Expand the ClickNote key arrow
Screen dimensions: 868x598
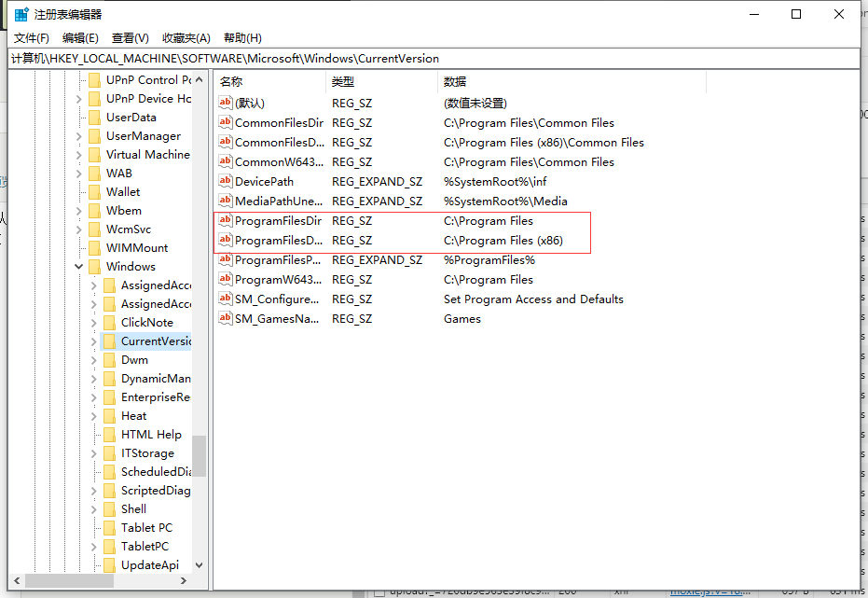pos(94,323)
